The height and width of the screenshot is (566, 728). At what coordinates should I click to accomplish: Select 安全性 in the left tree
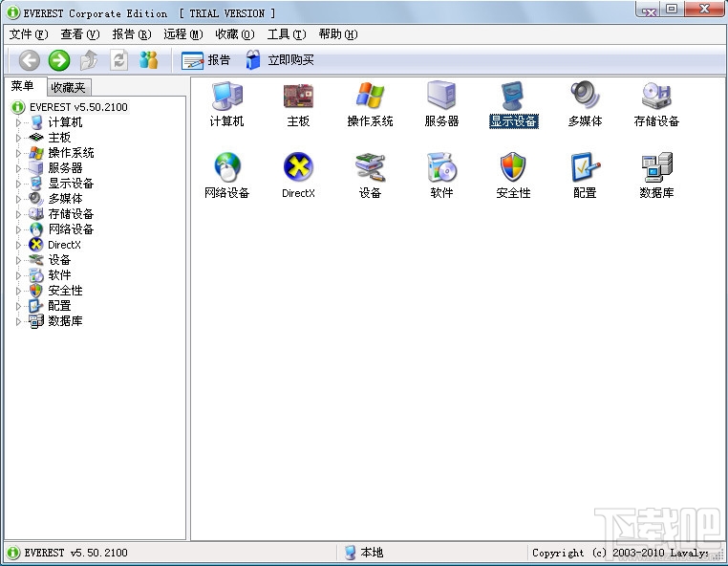tap(66, 292)
